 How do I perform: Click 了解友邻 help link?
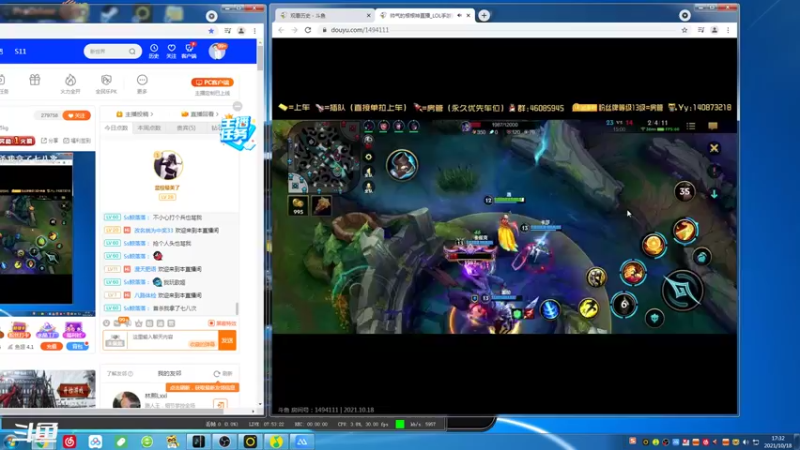pyautogui.click(x=119, y=374)
